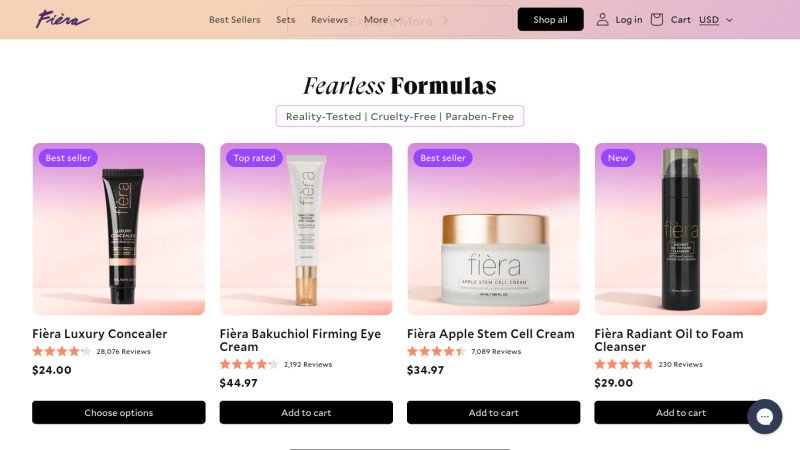Click the Fièra logo
Screen dimensions: 800x450
coord(62,19)
